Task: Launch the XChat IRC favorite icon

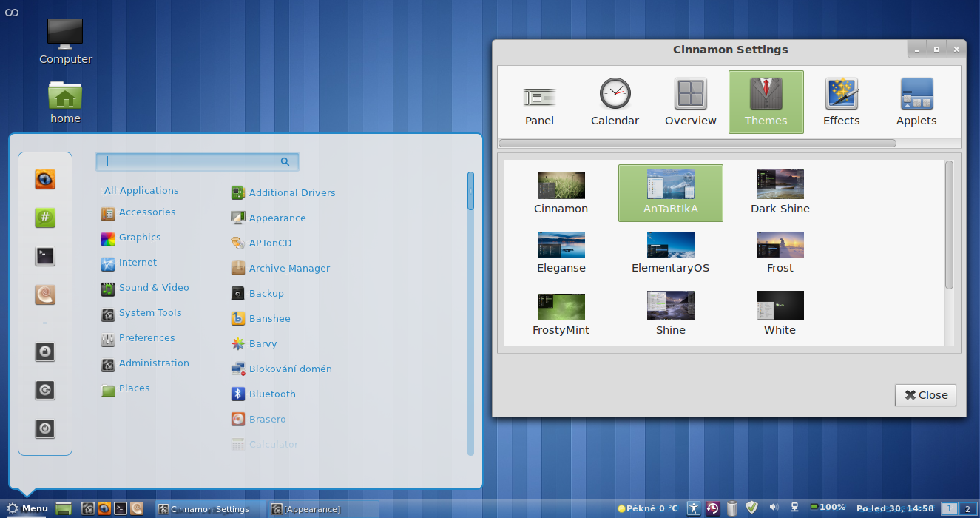Action: coord(45,218)
